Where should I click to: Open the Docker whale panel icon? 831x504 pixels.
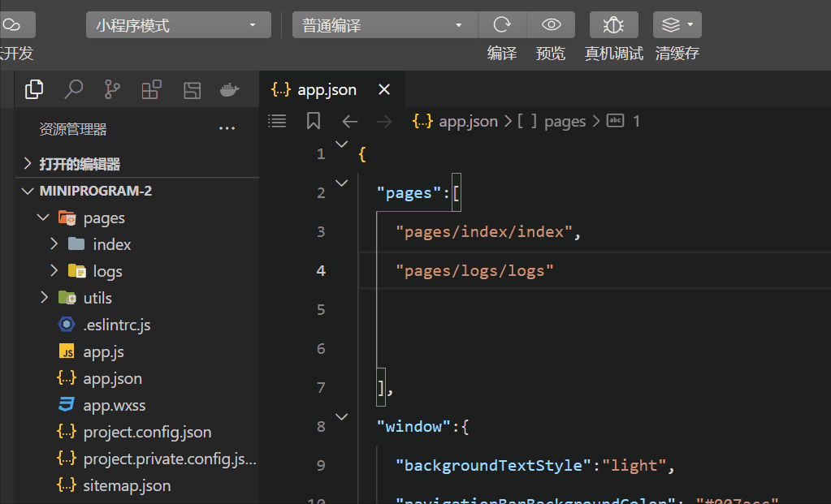point(229,89)
